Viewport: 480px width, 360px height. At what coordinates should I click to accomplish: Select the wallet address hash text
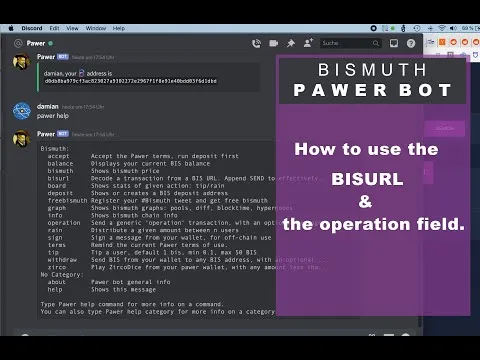tap(131, 81)
